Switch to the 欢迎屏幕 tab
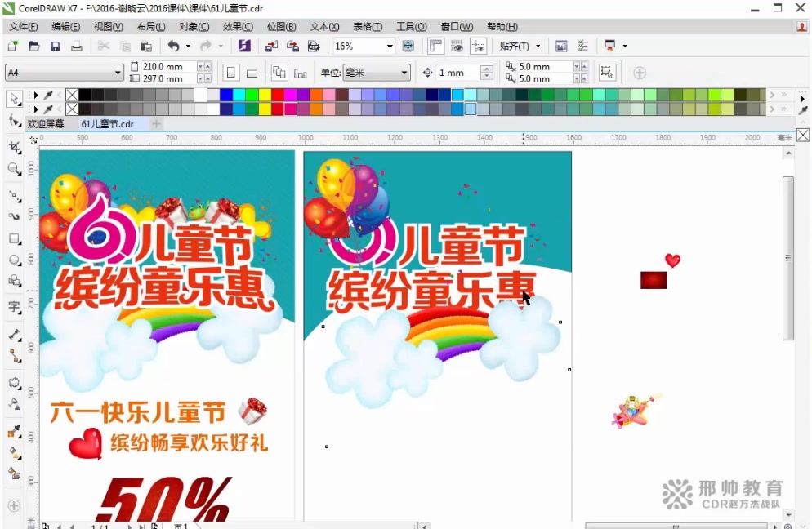This screenshot has height=529, width=812. tap(47, 123)
